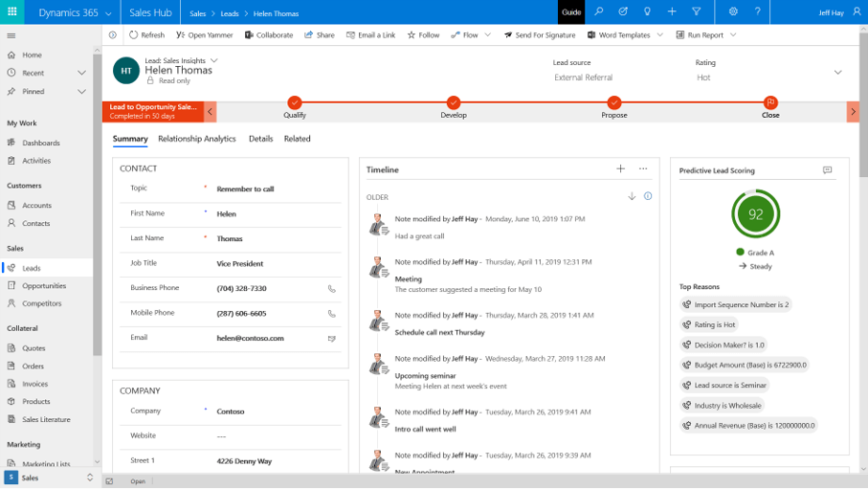Screen dimensions: 868x489
Task: Click Collaborate in command bar
Action: 269,34
